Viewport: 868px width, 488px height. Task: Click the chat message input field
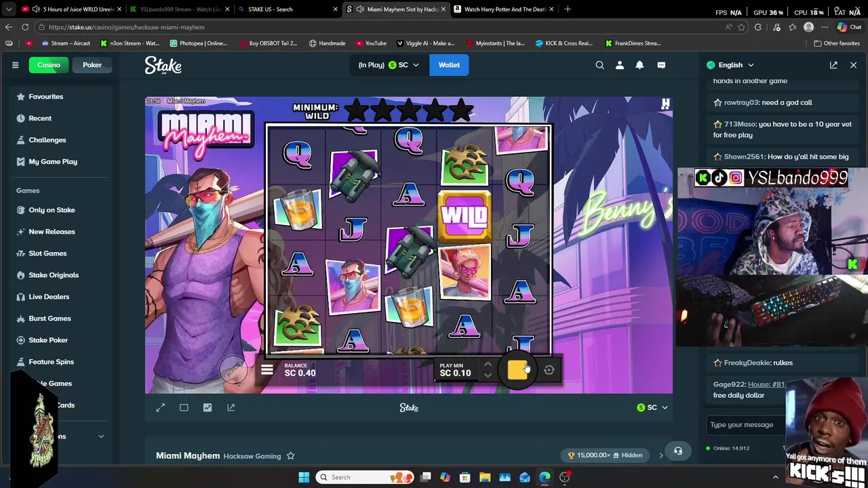(x=745, y=425)
